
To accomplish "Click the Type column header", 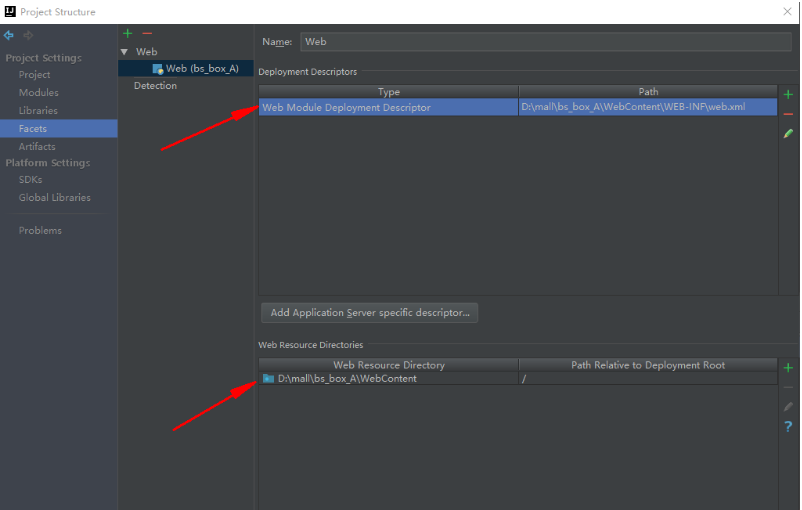I will 389,92.
